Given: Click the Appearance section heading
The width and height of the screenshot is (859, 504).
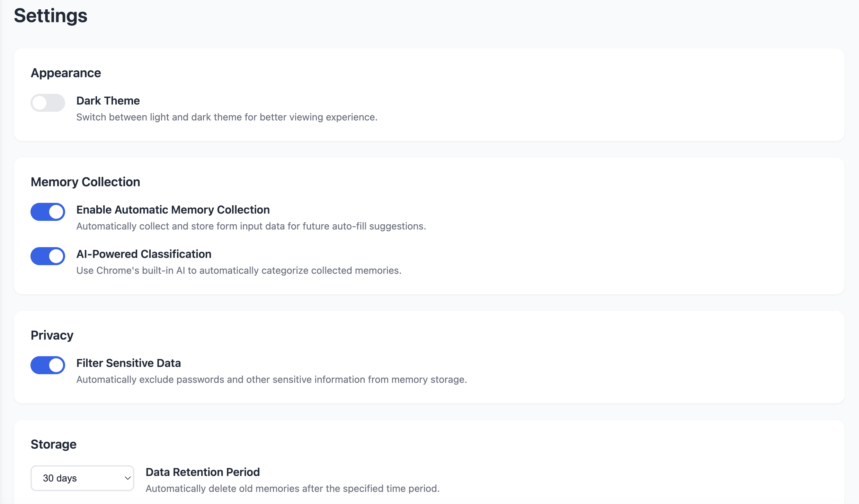Looking at the screenshot, I should click(x=66, y=73).
